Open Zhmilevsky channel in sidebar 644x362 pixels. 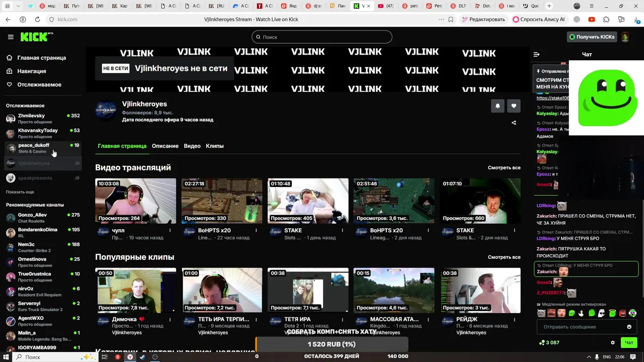[x=42, y=119]
